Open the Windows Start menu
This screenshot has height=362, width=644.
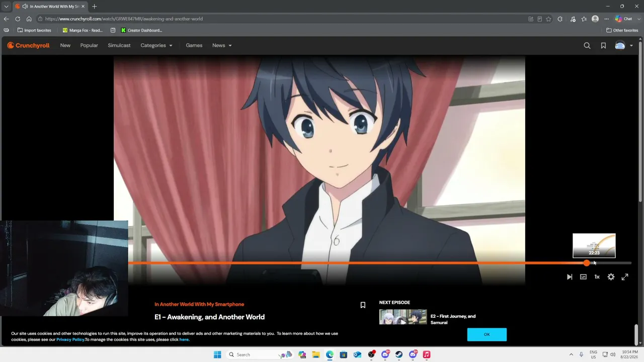click(x=217, y=354)
